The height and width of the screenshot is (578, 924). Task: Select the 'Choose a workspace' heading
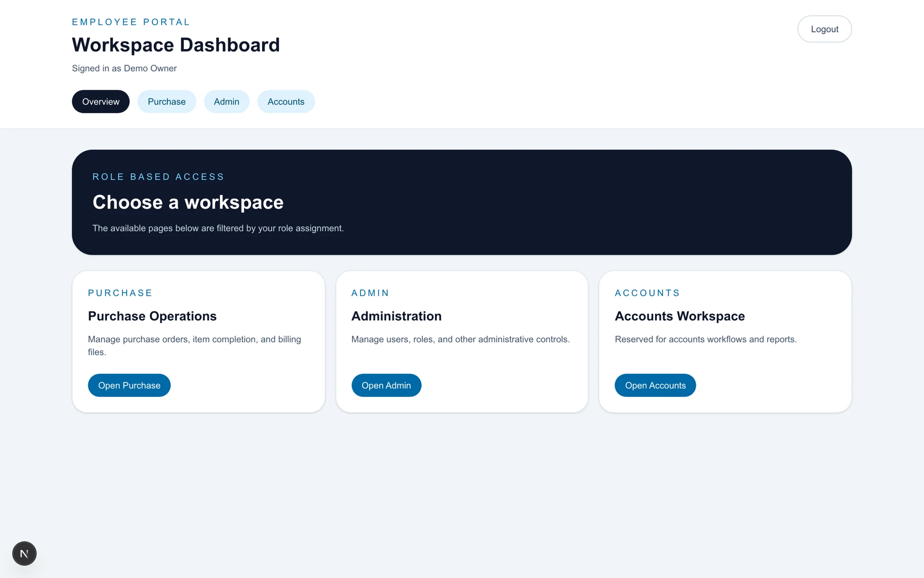point(188,202)
